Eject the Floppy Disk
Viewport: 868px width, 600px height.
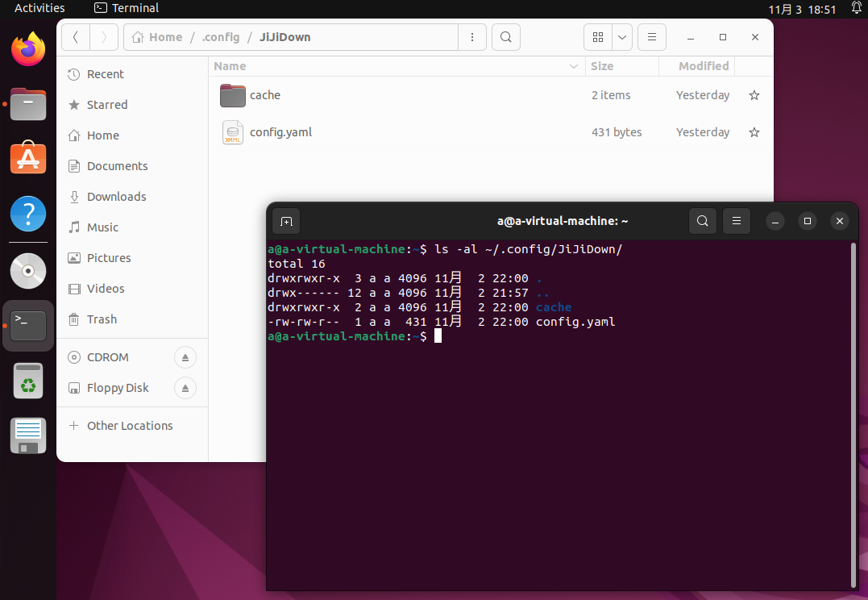click(185, 388)
